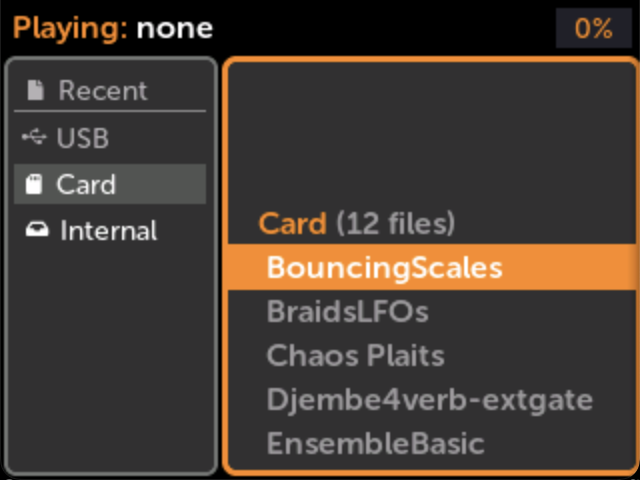Switch to the USB source
This screenshot has height=480, width=640.
tap(82, 138)
